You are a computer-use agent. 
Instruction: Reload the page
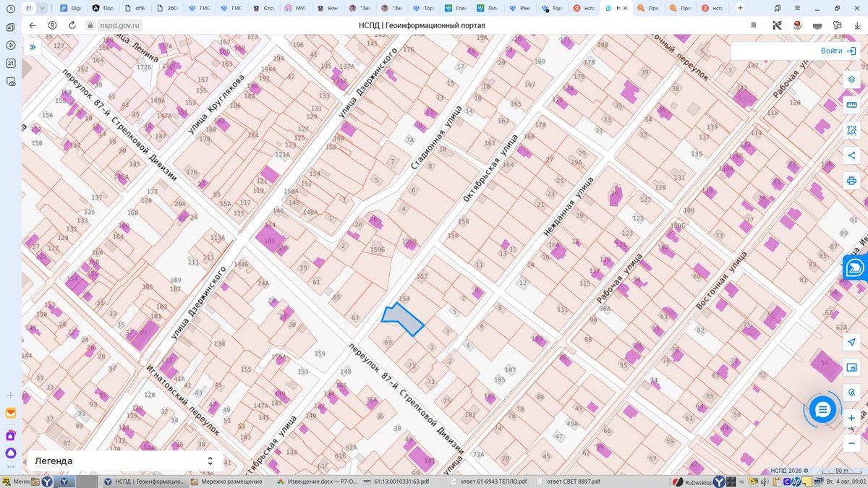(x=72, y=25)
